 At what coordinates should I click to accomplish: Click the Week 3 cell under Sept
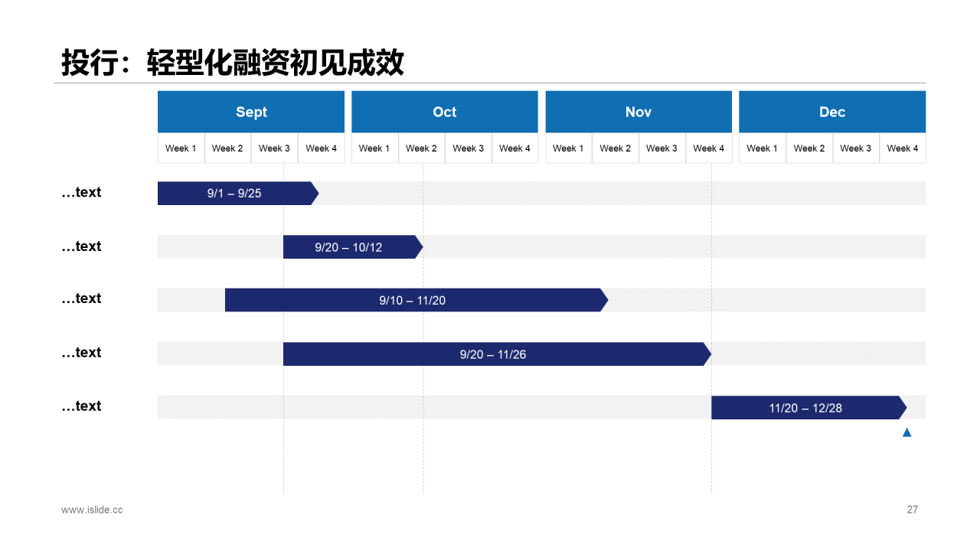274,148
